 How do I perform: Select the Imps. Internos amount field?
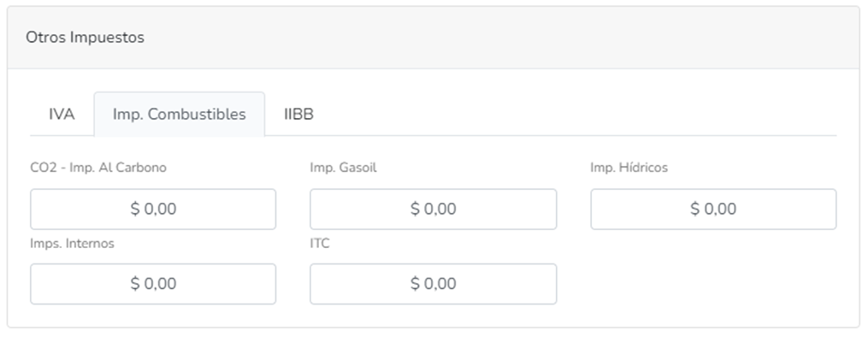pos(153,284)
